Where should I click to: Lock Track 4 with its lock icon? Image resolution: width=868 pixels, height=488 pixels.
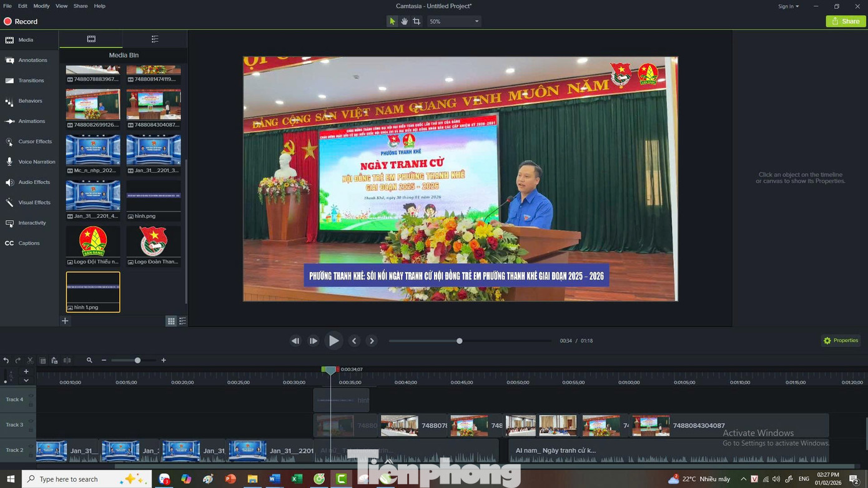[31, 404]
